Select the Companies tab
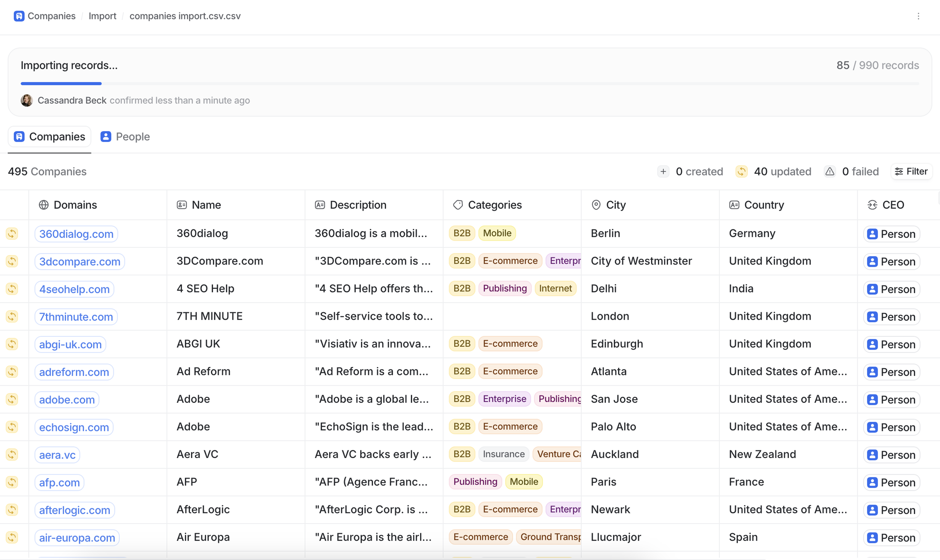 [49, 137]
